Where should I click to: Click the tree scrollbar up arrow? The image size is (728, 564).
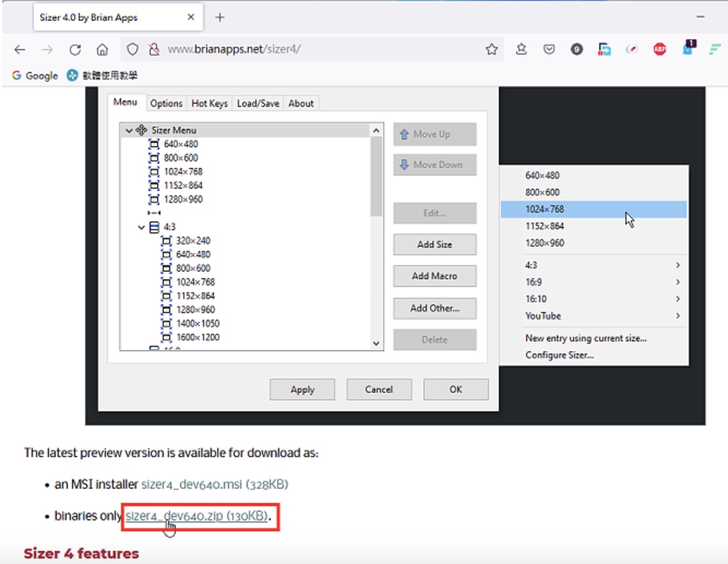point(376,130)
